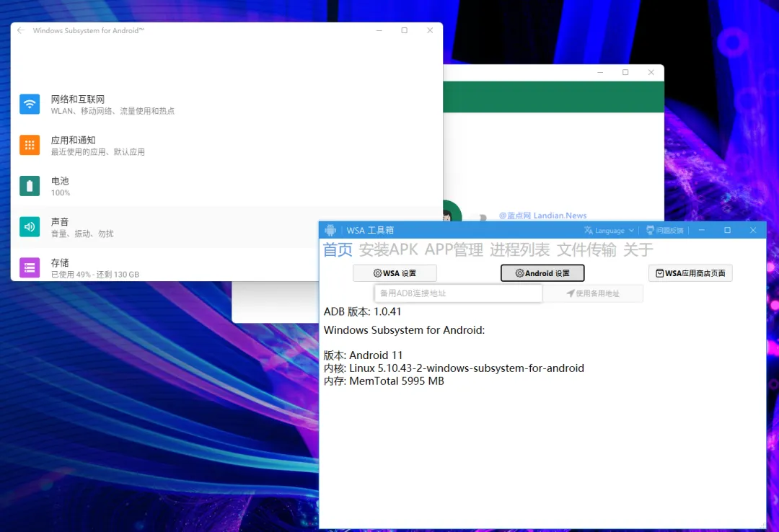Viewport: 779px width, 532px height.
Task: Maximize the green-header background window
Action: click(x=625, y=72)
